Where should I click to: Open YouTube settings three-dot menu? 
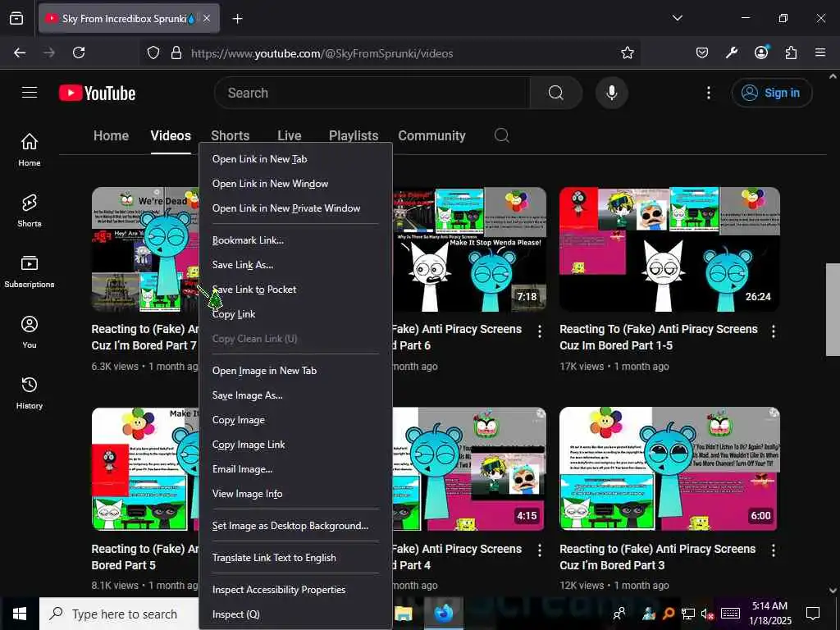tap(708, 93)
